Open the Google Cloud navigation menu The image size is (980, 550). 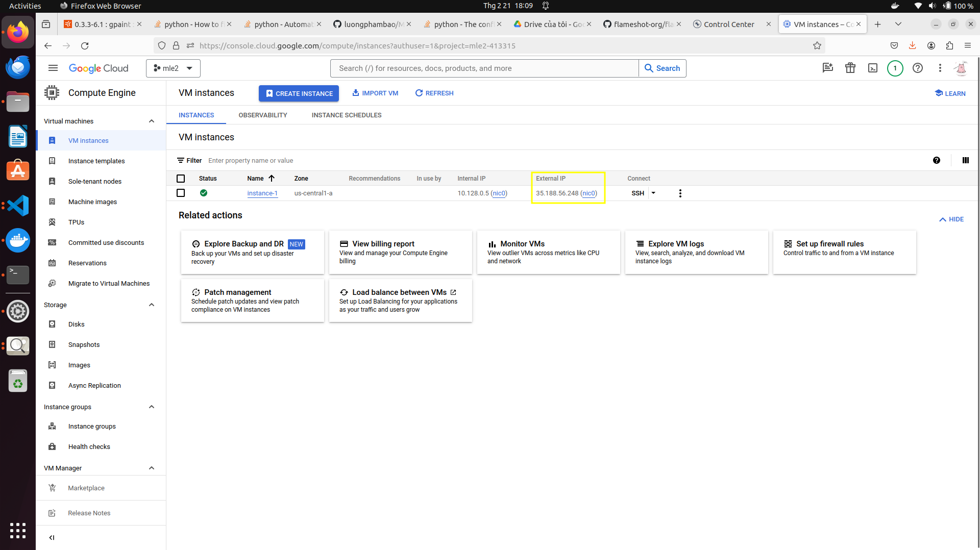tap(53, 68)
